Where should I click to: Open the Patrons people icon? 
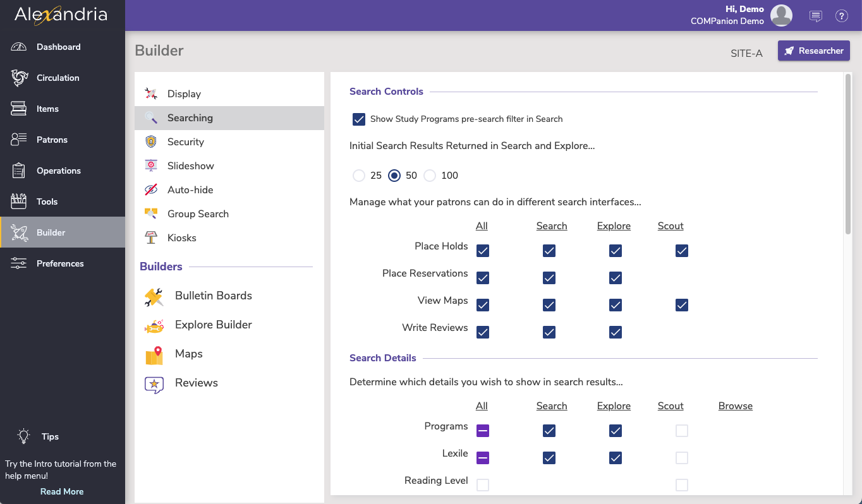tap(19, 140)
